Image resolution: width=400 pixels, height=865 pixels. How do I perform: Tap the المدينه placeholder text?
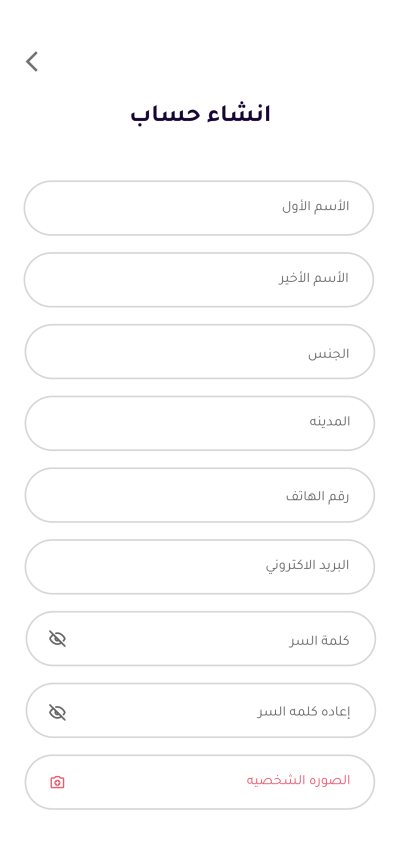point(329,421)
